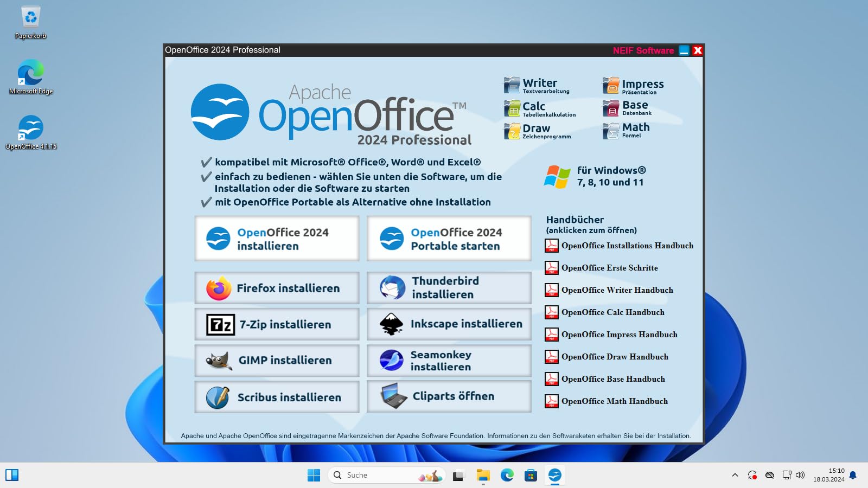
Task: Open OpenOffice Erste Schritte manual
Action: pos(609,268)
